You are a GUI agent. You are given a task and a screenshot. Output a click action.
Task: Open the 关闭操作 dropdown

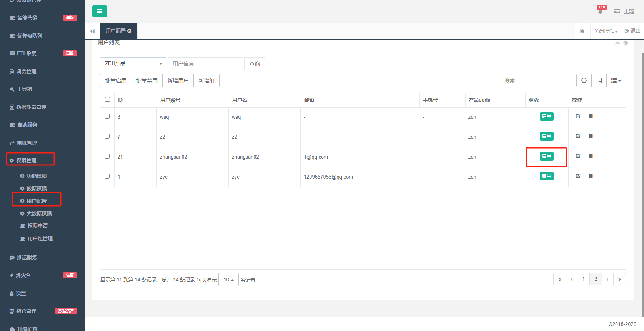(606, 31)
